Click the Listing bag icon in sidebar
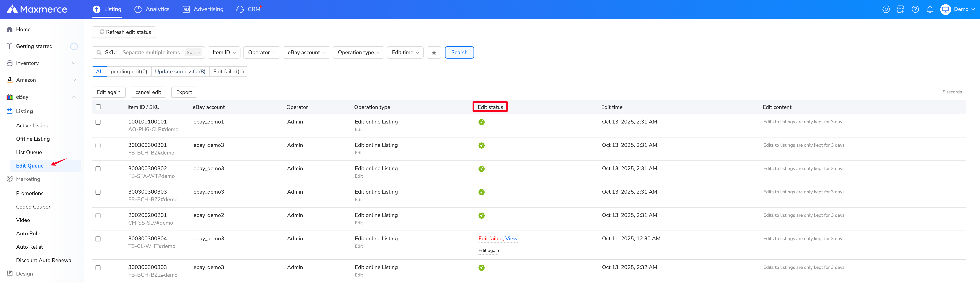This screenshot has width=980, height=283. (x=10, y=111)
